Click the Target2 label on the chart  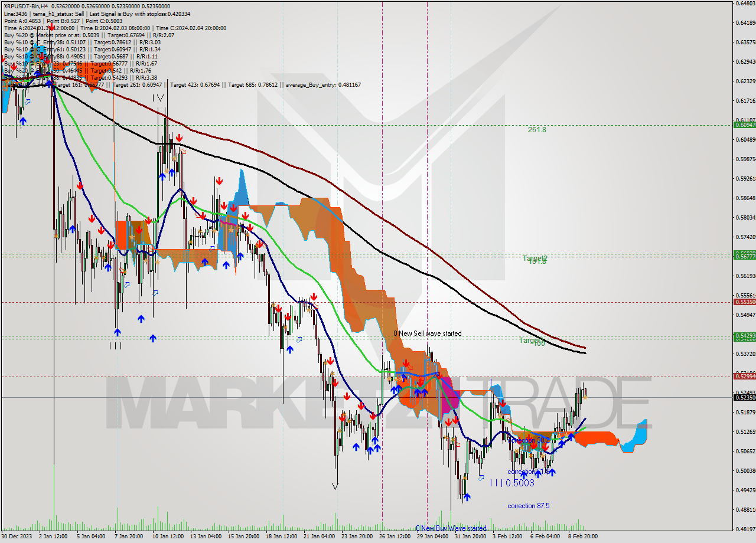click(535, 258)
